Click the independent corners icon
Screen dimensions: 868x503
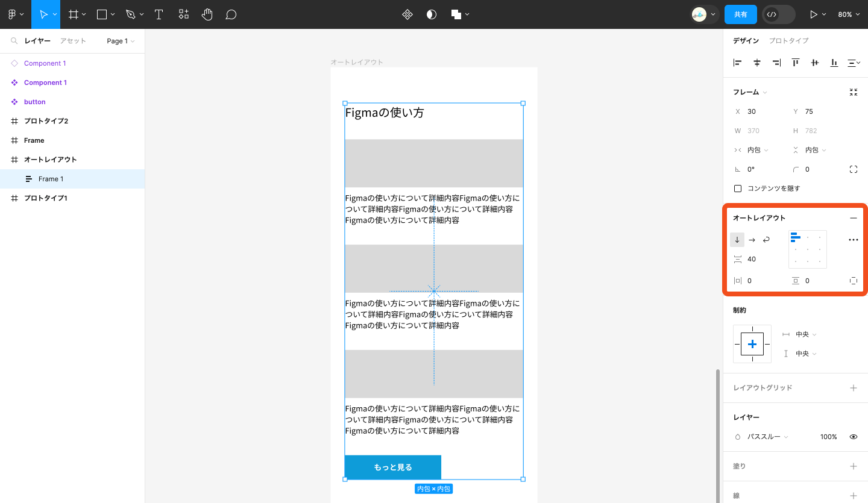[x=854, y=169]
